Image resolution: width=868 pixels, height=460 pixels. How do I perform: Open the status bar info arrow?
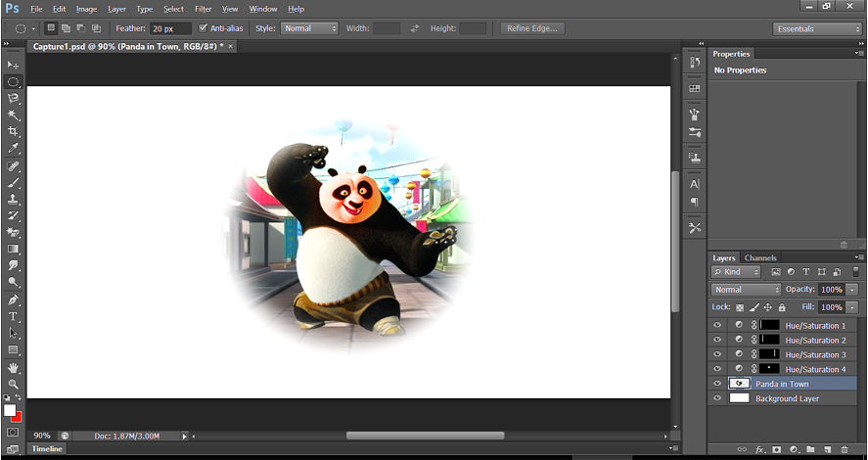pos(185,437)
